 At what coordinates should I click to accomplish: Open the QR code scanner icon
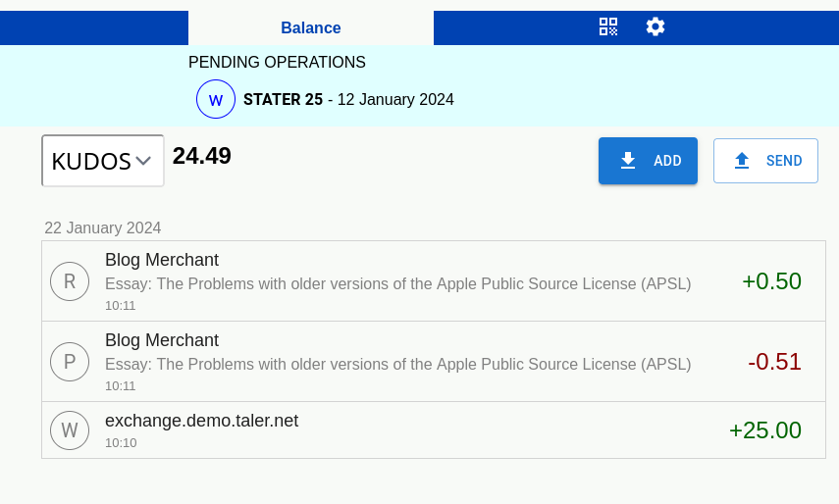608,26
